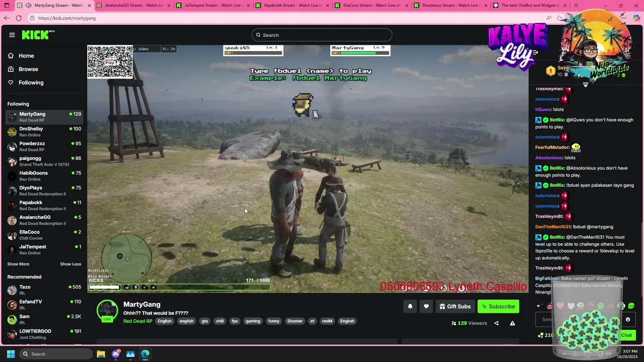Open HabibGoons channel from sidebar
Screen dimensions: 644x362
[x=44, y=175]
